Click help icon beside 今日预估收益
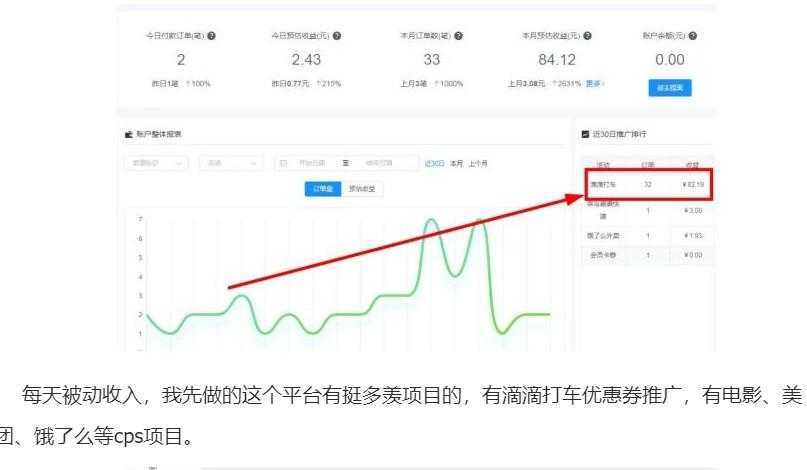The height and width of the screenshot is (470, 807). (x=336, y=36)
